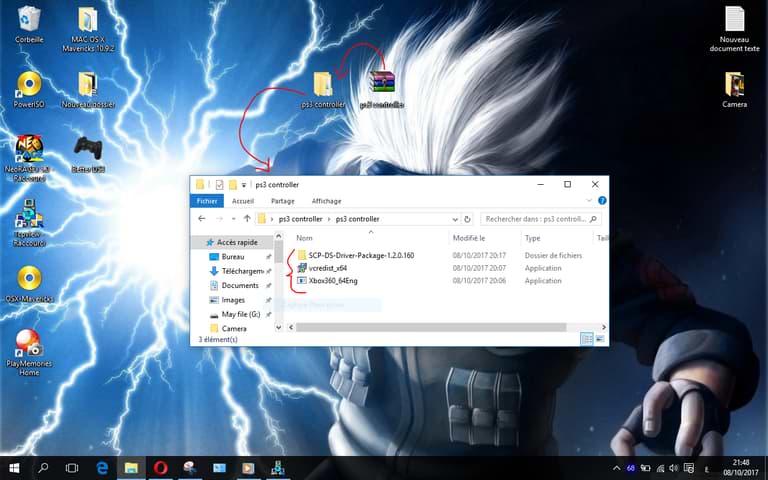Select the vcredist_x64 application file
The height and width of the screenshot is (480, 768).
pyautogui.click(x=327, y=268)
